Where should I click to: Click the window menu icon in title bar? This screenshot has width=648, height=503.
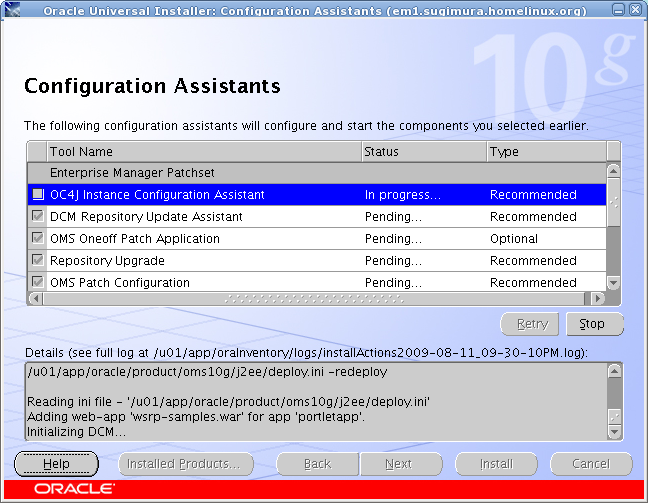(x=12, y=9)
